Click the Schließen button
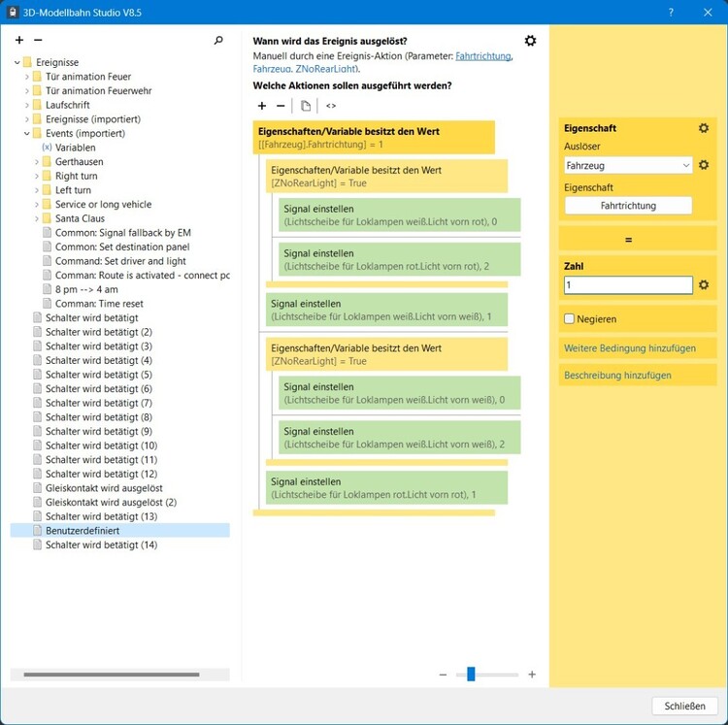This screenshot has width=728, height=725. click(684, 706)
